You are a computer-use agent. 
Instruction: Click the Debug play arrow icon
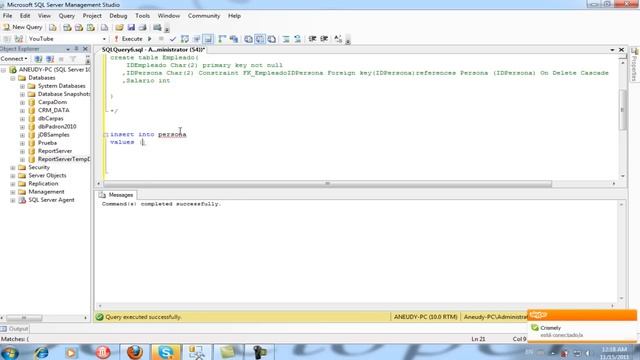coord(150,39)
